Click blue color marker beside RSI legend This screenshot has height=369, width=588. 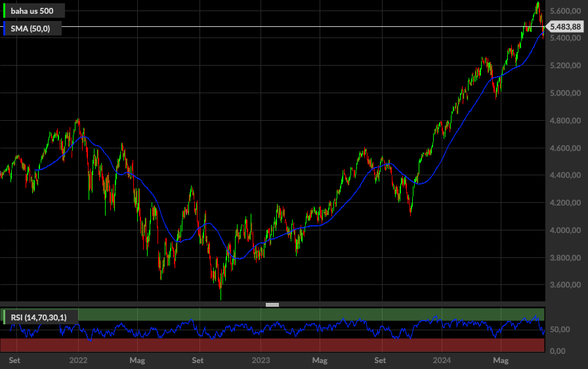5,318
